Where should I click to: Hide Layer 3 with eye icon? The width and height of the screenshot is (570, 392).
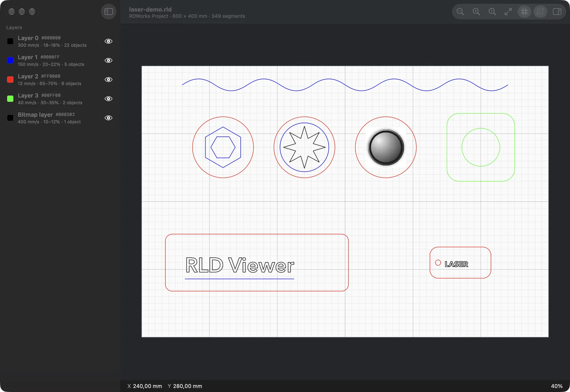tap(109, 99)
